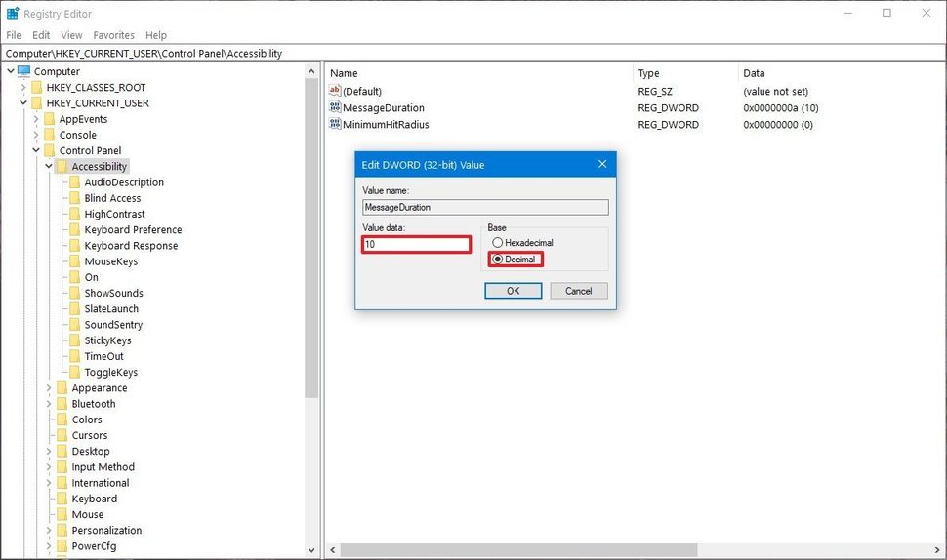
Task: Select the TimeOut key
Action: 103,356
